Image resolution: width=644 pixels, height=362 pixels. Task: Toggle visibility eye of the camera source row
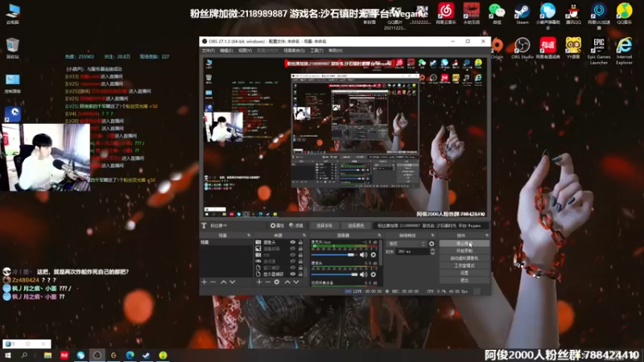pyautogui.click(x=292, y=243)
